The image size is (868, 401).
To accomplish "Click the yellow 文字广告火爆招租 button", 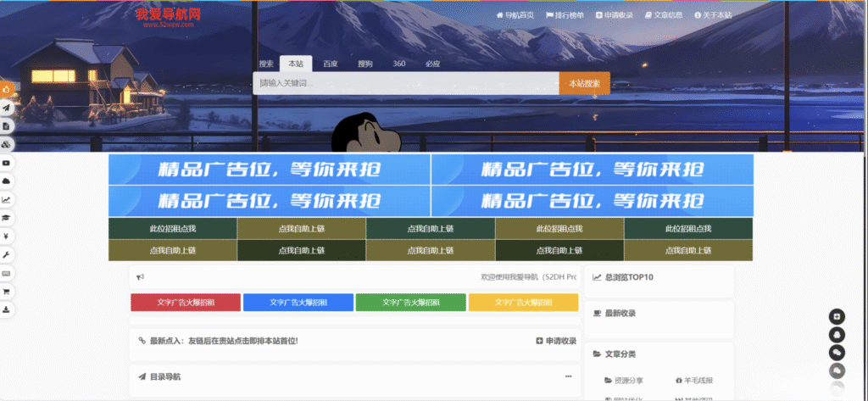I will pos(524,303).
